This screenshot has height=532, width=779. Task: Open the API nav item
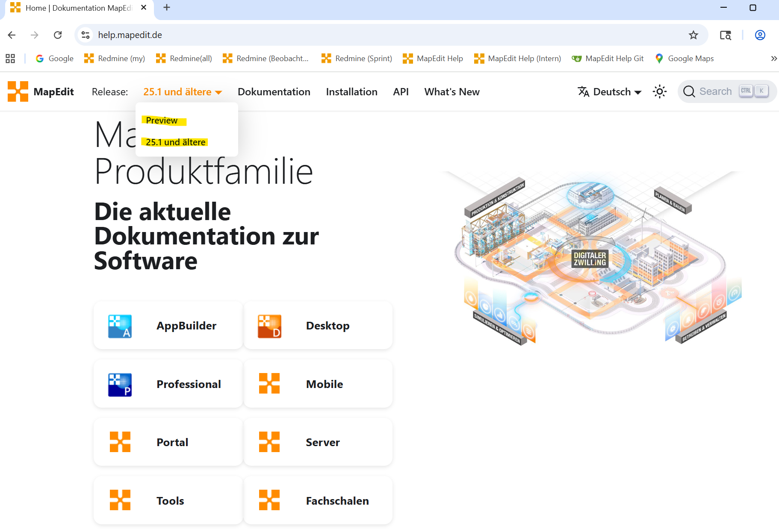(401, 92)
